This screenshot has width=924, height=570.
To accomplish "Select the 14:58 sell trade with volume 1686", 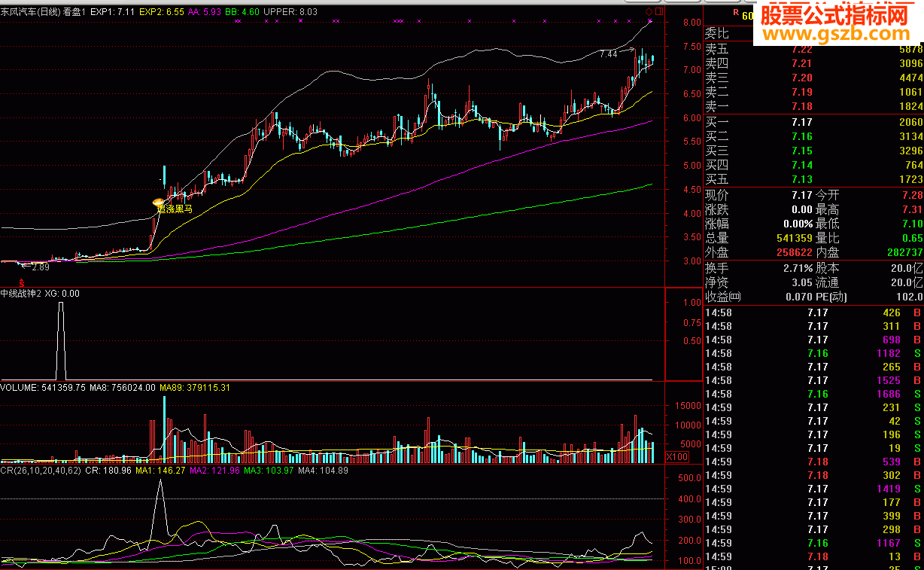I will pos(813,394).
